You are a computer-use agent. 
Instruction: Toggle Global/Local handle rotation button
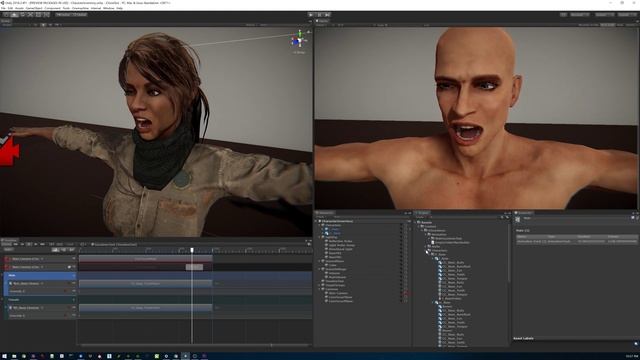click(x=80, y=15)
